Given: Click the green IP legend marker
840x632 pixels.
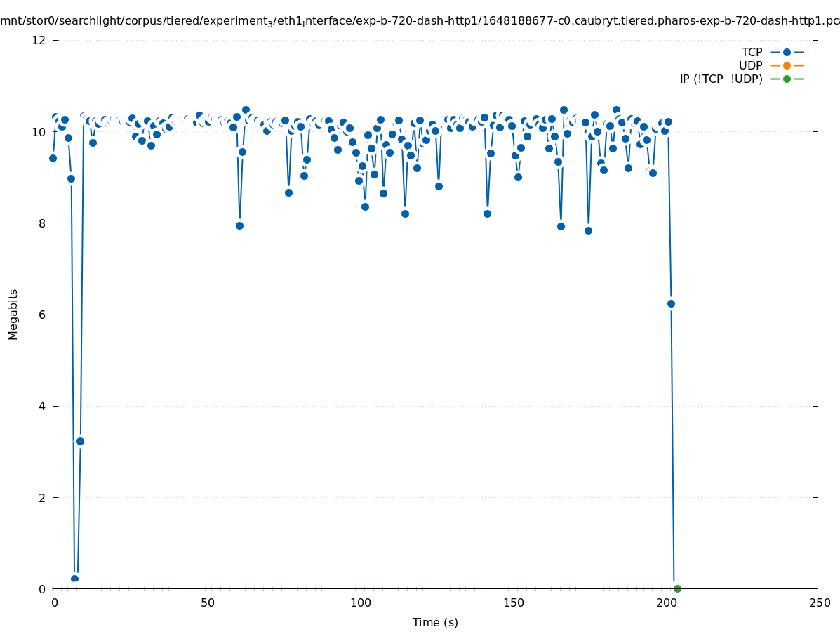Looking at the screenshot, I should pos(787,79).
